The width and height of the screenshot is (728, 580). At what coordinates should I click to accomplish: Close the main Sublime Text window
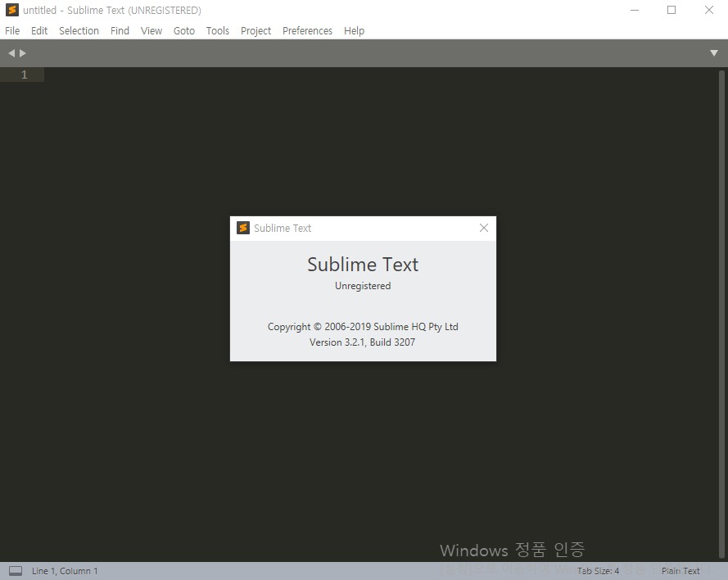pyautogui.click(x=709, y=10)
